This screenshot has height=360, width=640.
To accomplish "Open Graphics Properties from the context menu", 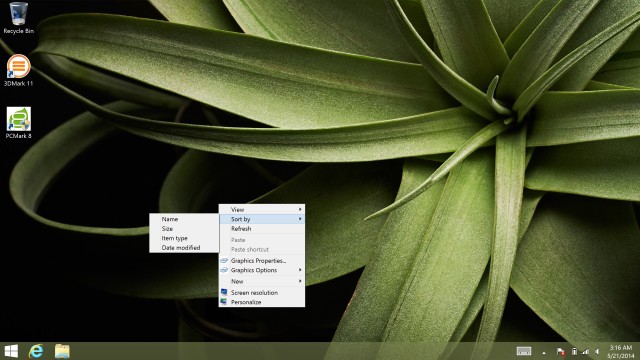I will point(262,260).
